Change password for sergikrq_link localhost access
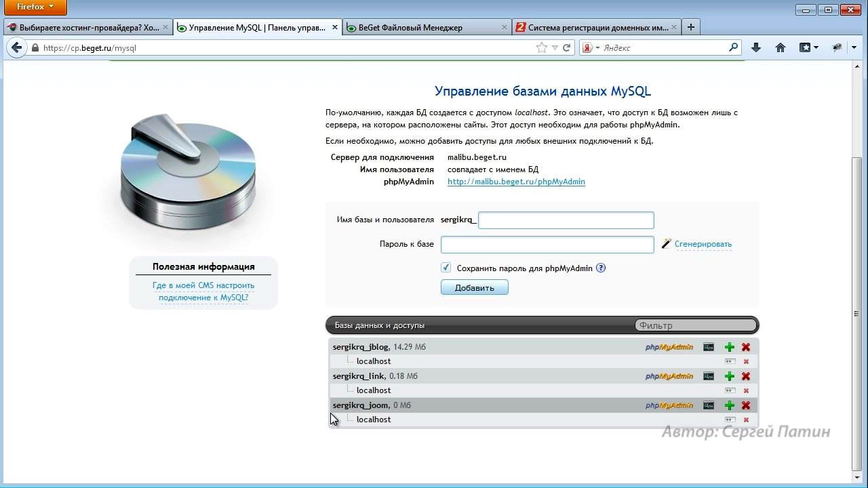 (730, 390)
